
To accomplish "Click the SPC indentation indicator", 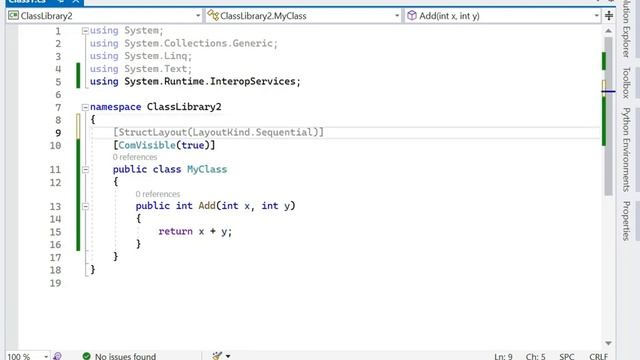I will pyautogui.click(x=567, y=356).
